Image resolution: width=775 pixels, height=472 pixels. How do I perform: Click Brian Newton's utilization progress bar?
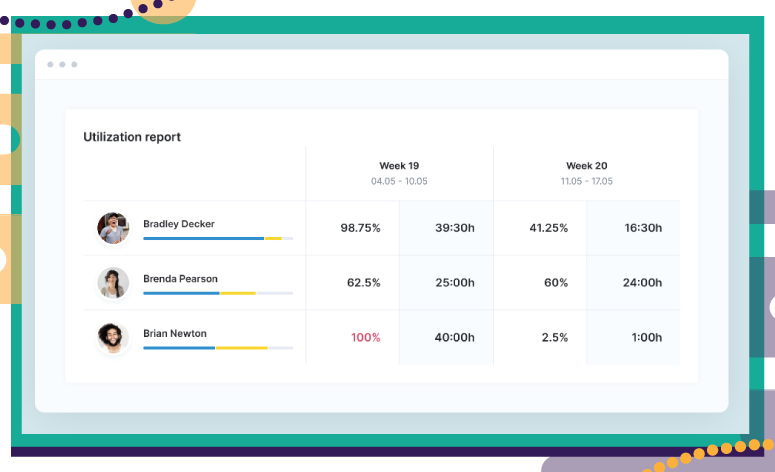pos(218,348)
